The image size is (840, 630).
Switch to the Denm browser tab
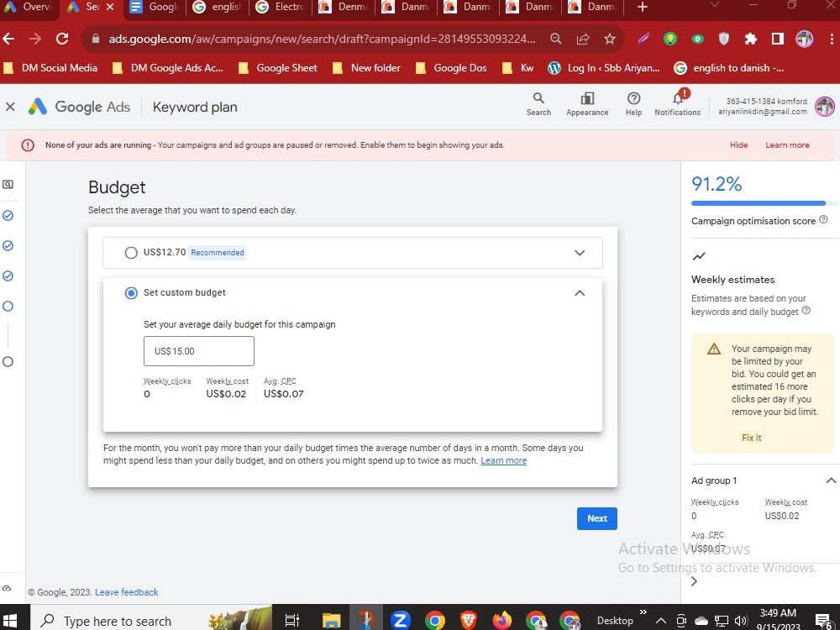(x=344, y=7)
